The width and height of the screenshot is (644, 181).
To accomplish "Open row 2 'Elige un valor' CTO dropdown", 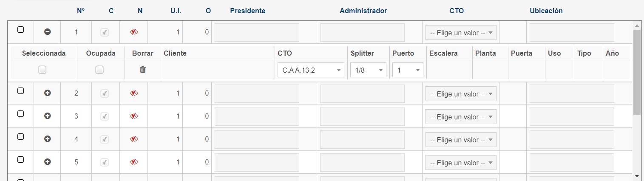I will pos(461,94).
